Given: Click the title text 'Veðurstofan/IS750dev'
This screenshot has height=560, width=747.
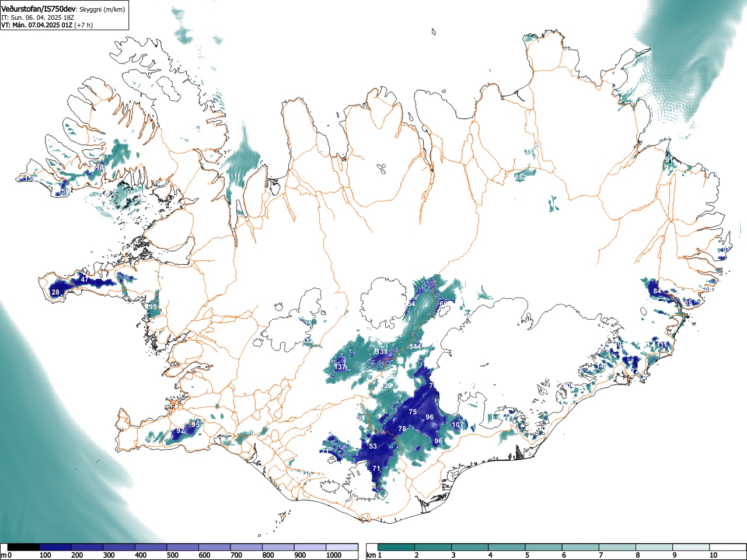Looking at the screenshot, I should click(39, 9).
